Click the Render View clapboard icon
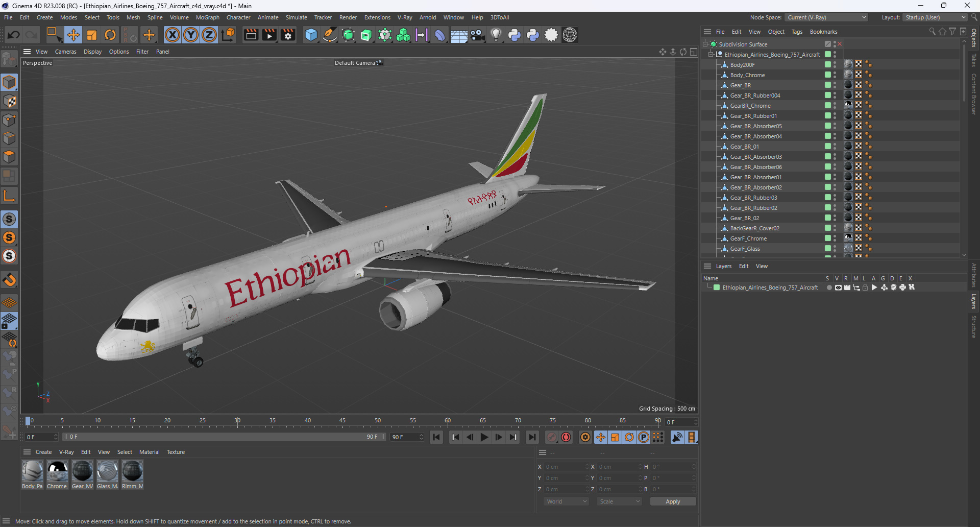Screen dimensions: 980x527 point(251,35)
